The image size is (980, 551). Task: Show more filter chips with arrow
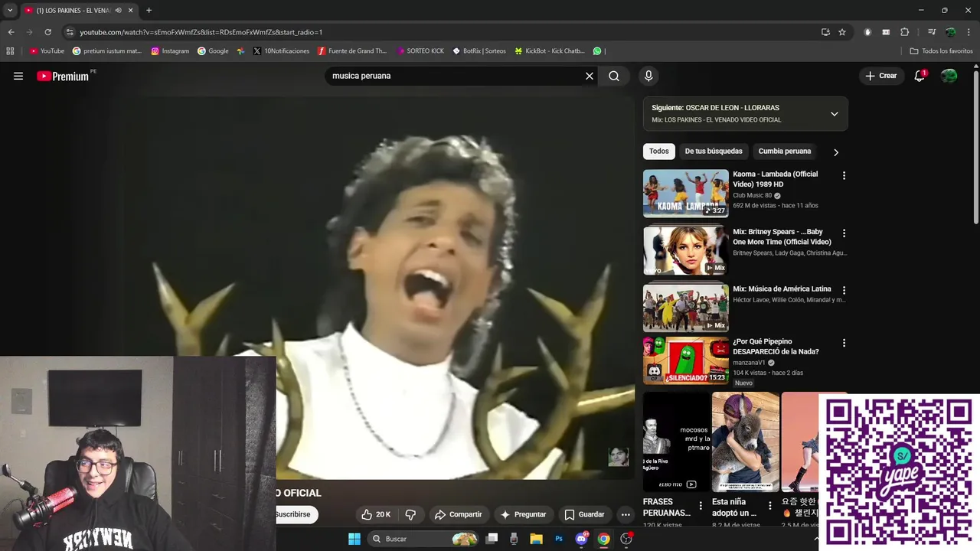(x=836, y=152)
